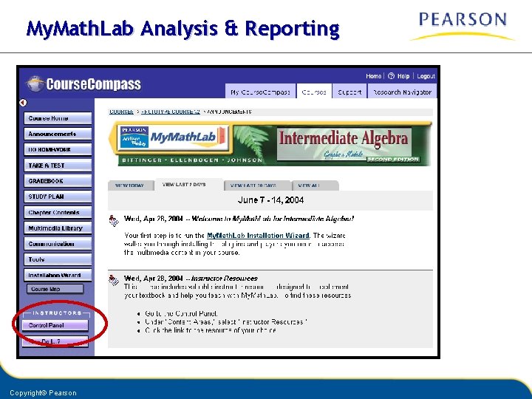Select the View All tab

pos(315,185)
